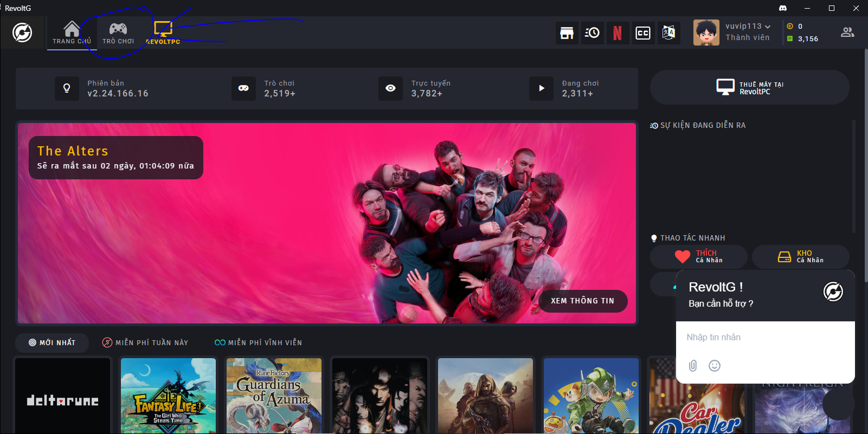Click the Nhập tin nhắn message field
Screen dimensions: 868x434
point(765,337)
